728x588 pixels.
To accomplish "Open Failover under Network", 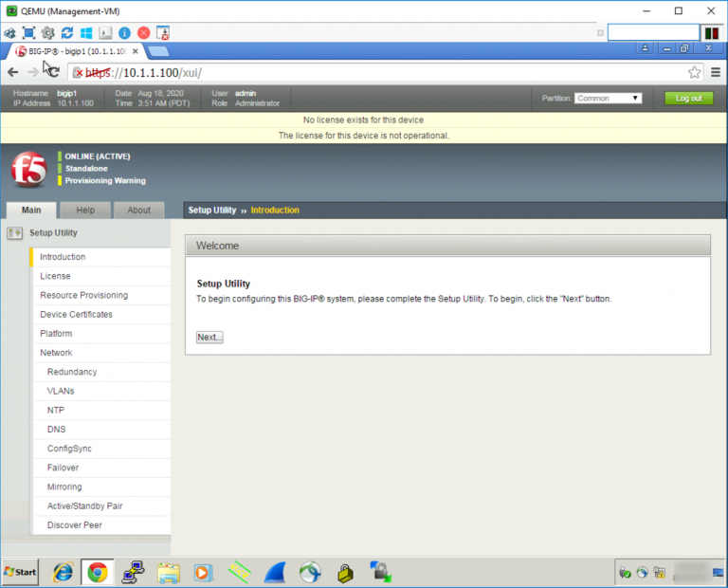I will 101,468.
